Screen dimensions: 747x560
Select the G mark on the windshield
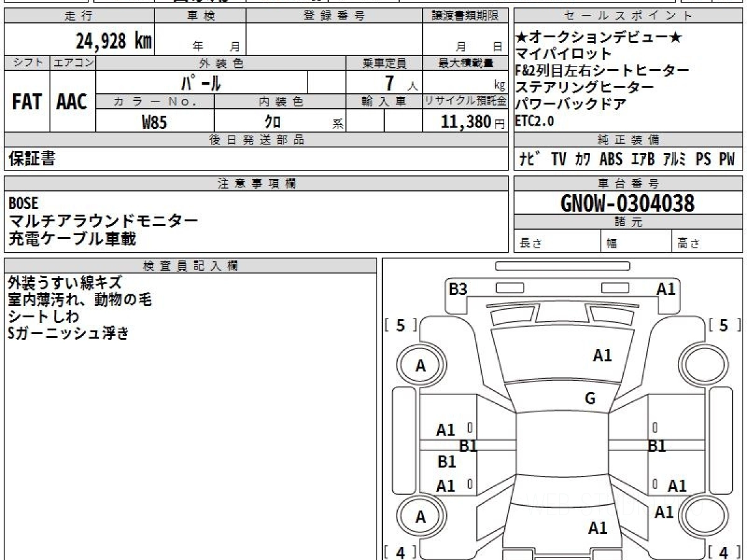[x=590, y=399]
